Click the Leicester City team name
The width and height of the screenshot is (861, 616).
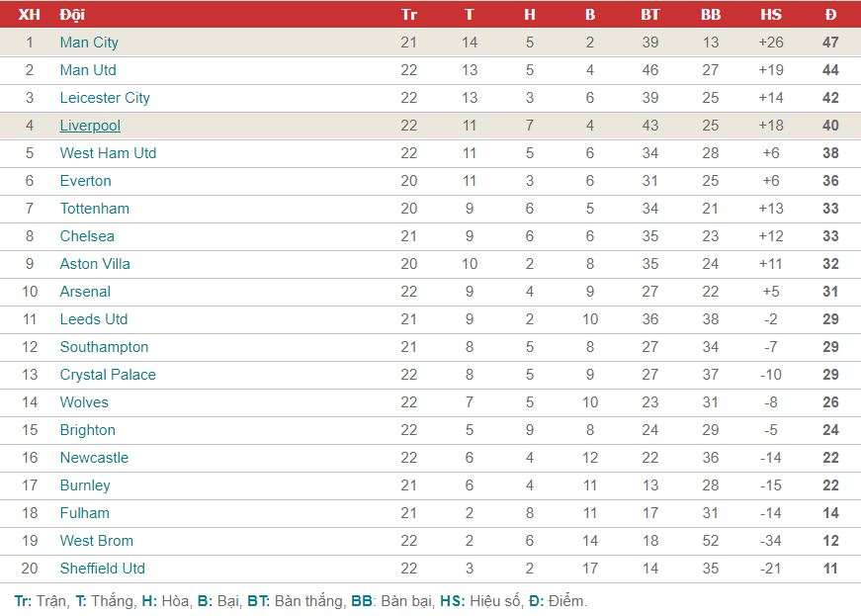pyautogui.click(x=105, y=98)
